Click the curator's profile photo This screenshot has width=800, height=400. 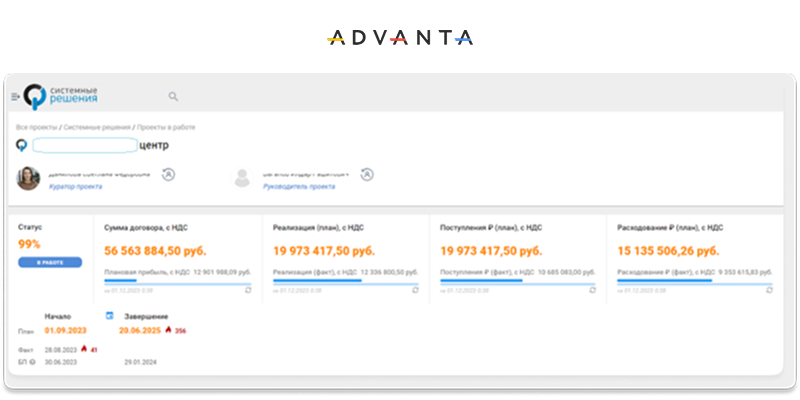pyautogui.click(x=28, y=178)
